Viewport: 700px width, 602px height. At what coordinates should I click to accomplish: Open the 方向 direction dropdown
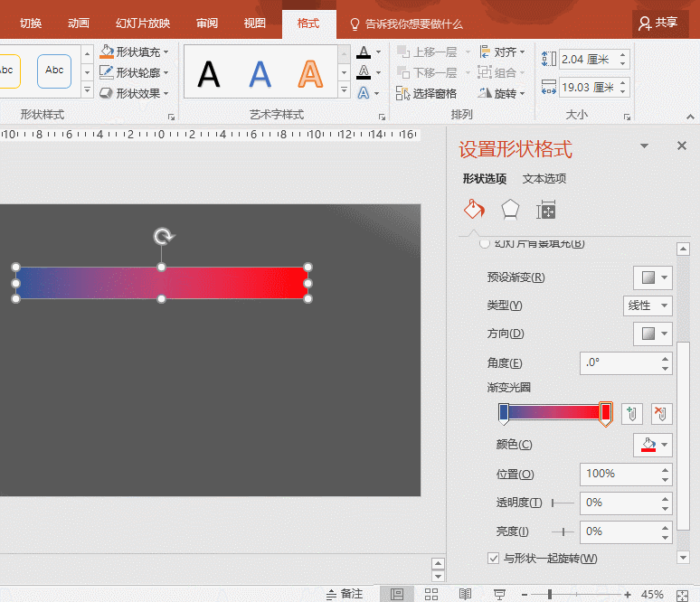click(x=652, y=334)
